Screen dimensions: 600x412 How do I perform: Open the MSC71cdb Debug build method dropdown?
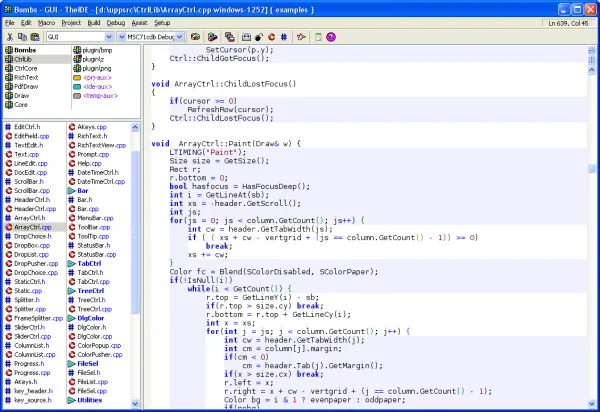[x=179, y=37]
